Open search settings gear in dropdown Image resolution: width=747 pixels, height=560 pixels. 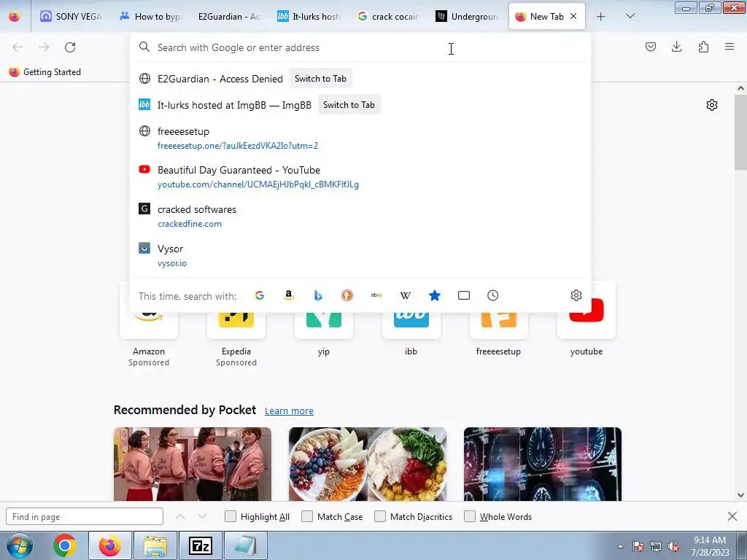pyautogui.click(x=576, y=295)
